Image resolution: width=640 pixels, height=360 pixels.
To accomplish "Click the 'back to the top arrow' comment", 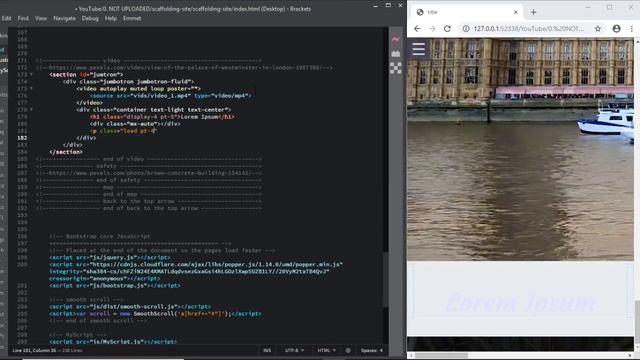I will 149,201.
